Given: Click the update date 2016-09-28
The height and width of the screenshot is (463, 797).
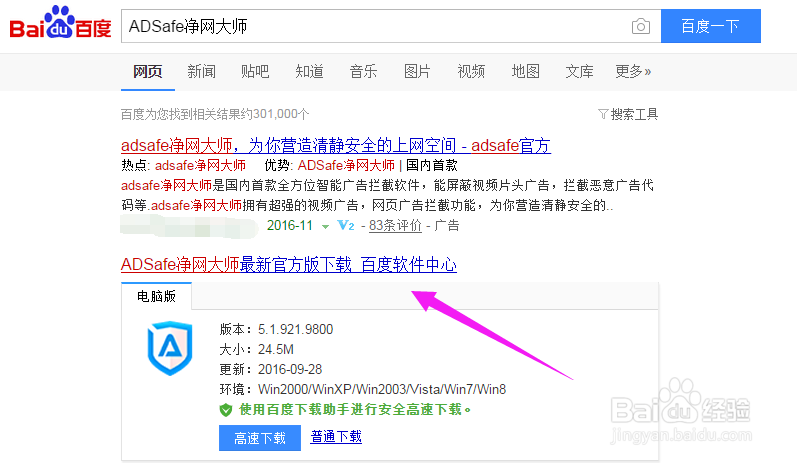Looking at the screenshot, I should click(290, 369).
